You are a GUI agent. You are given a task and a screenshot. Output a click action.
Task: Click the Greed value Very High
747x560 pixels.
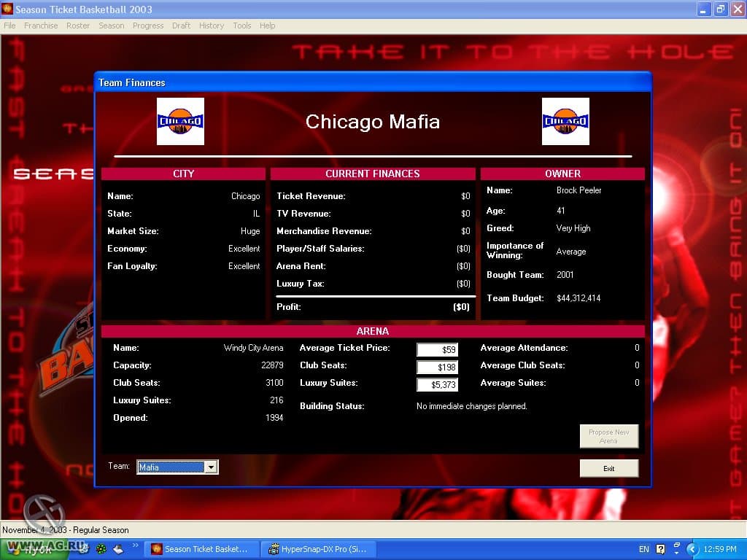click(573, 228)
